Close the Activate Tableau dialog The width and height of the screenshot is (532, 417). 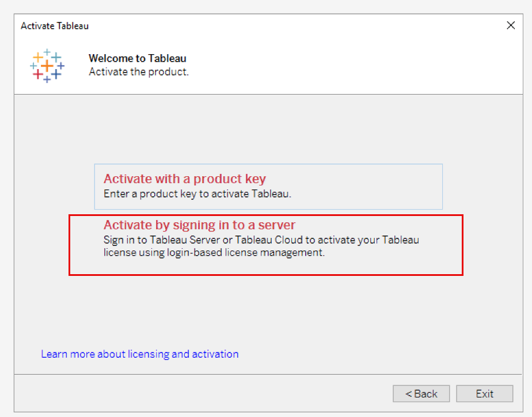[511, 25]
